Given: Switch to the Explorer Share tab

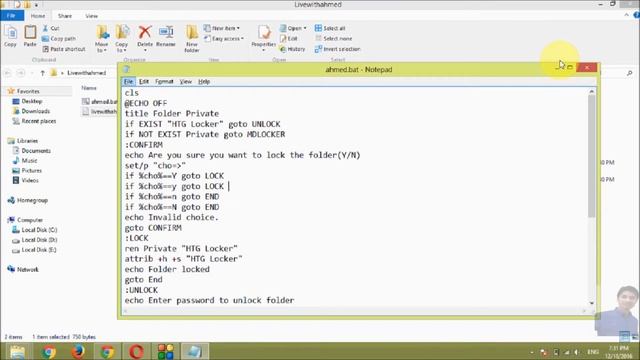Looking at the screenshot, I should (64, 16).
